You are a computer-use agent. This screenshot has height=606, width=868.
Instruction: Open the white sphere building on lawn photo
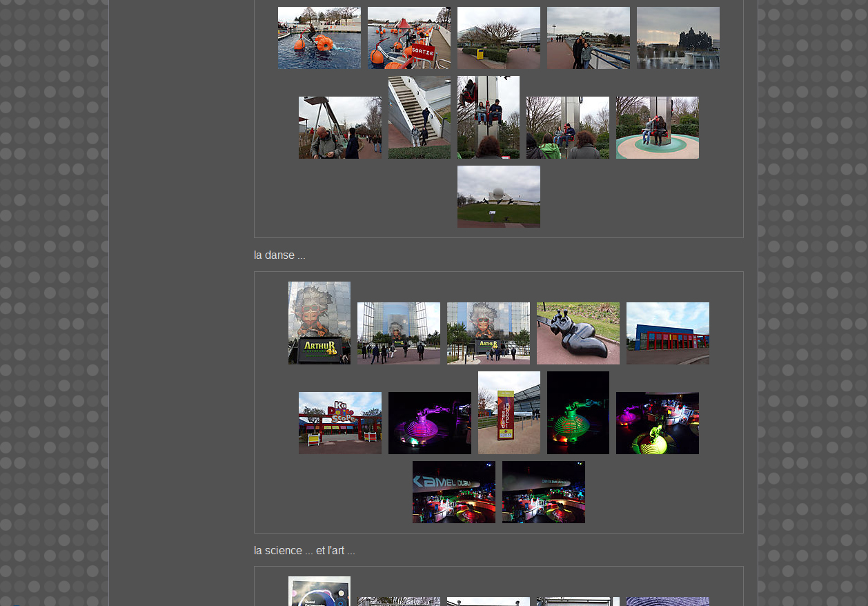(x=498, y=197)
